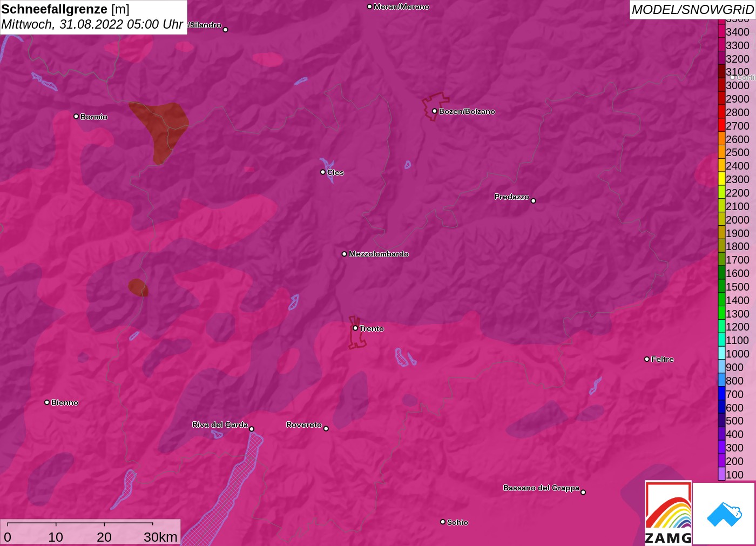Click the date "Mittwoch, 31.08.2022 05:00 Uhr"
The image size is (756, 546).
click(x=92, y=24)
